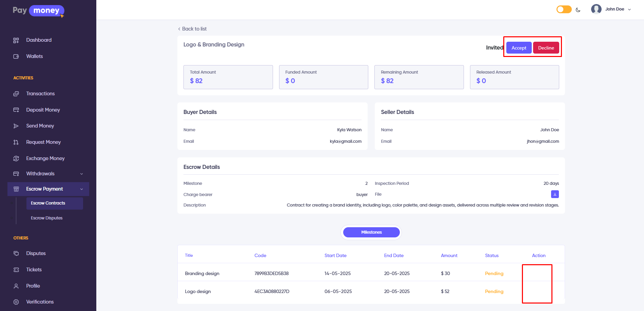644x311 pixels.
Task: Click the moon dark mode icon
Action: tap(578, 10)
